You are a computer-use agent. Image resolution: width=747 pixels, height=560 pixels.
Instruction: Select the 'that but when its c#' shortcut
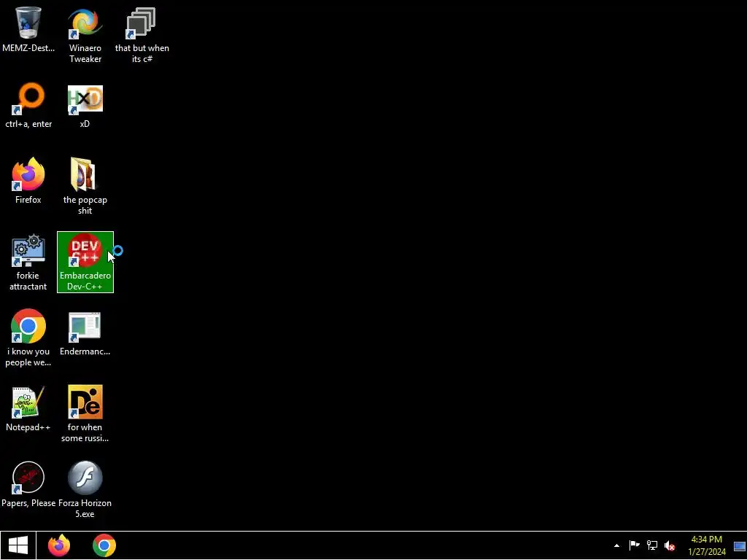(x=142, y=34)
